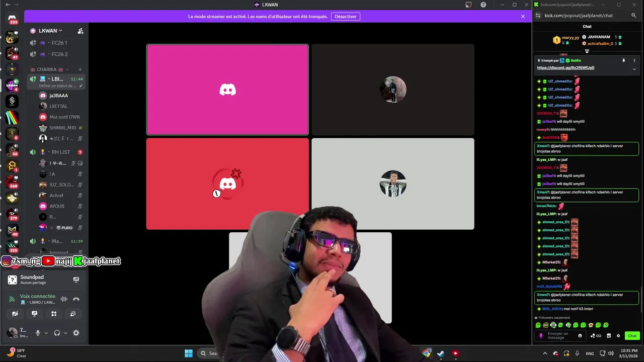Search icon in Kick popout address bar
The width and height of the screenshot is (644, 362).
633,16
